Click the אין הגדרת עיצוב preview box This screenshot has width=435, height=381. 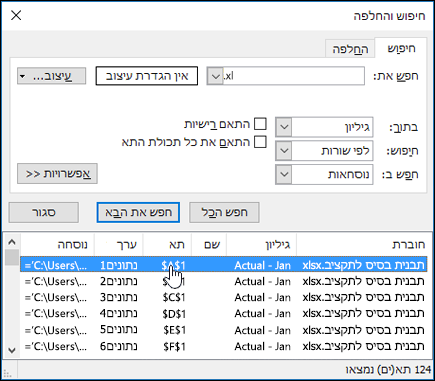tap(147, 76)
